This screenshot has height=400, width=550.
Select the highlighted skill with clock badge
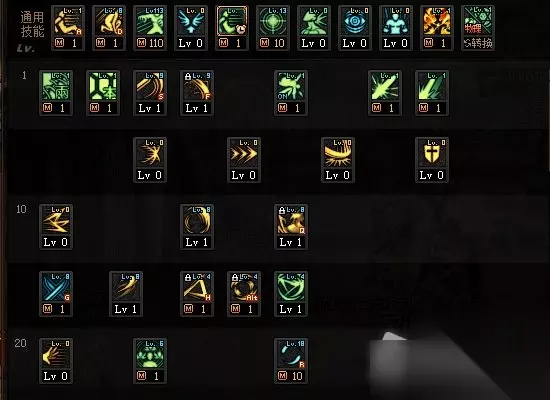(x=232, y=21)
